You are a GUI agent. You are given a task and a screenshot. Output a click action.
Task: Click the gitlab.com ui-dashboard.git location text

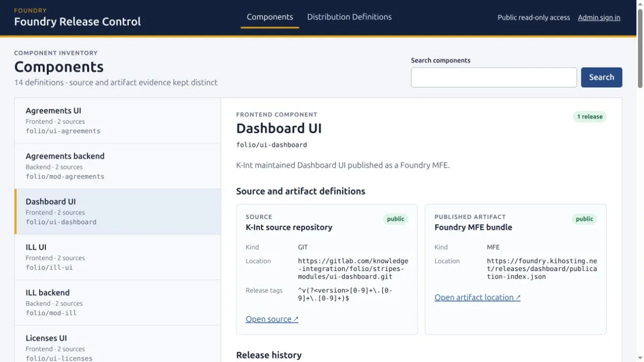353,269
